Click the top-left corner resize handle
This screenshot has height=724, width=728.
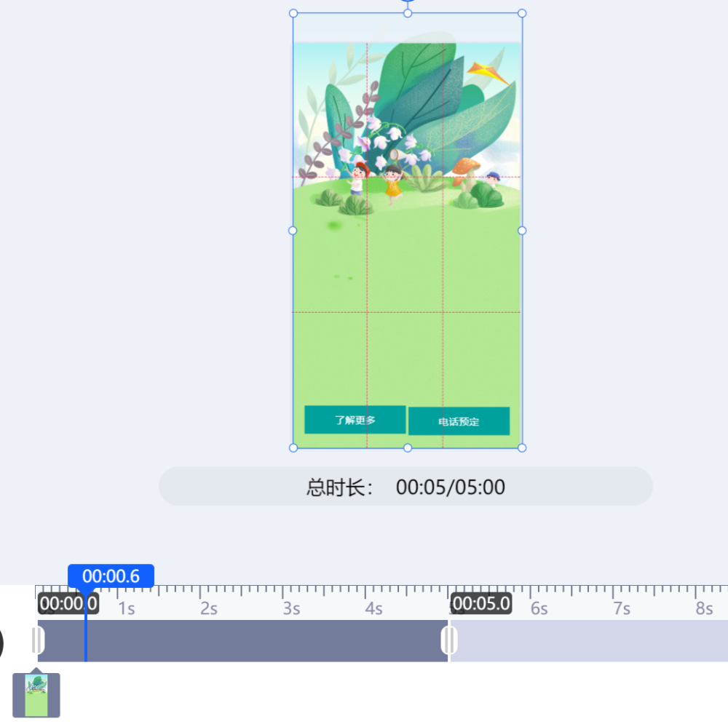[x=293, y=13]
